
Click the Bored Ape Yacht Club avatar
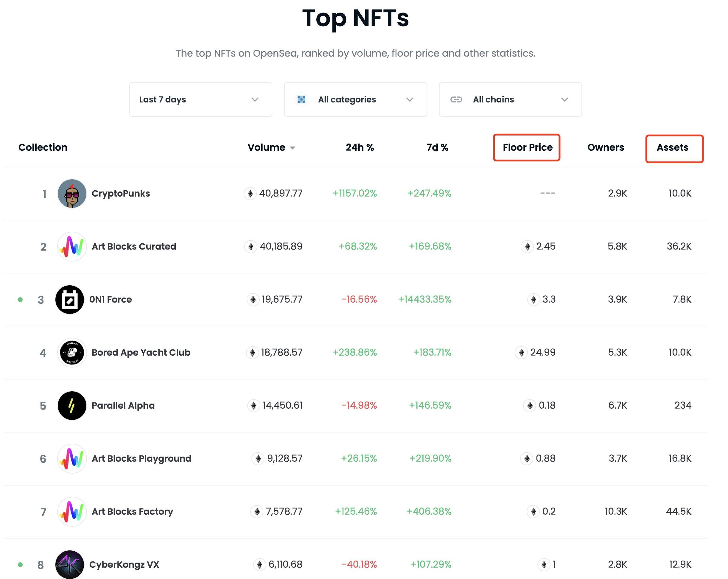(72, 352)
